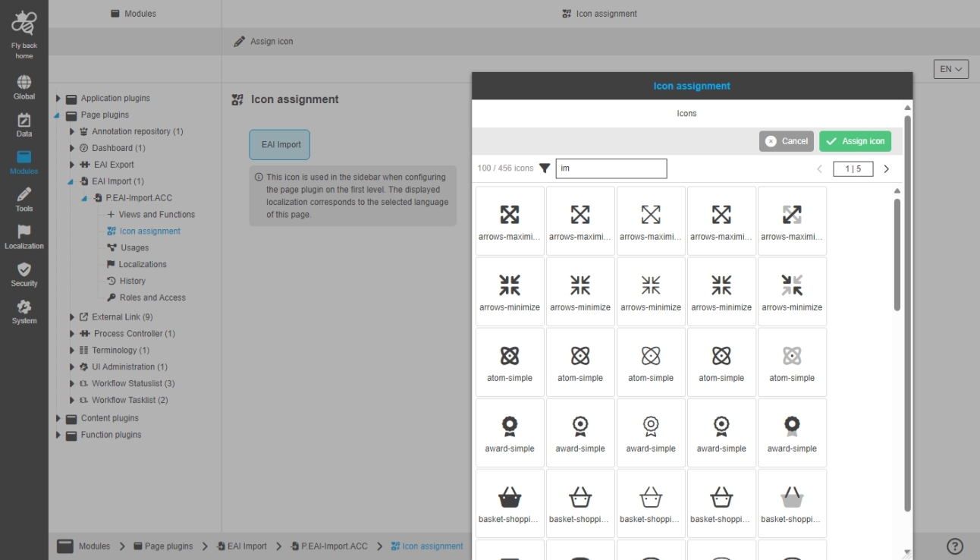Click the Modules tab at top
The height and width of the screenshot is (560, 980).
[x=133, y=14]
